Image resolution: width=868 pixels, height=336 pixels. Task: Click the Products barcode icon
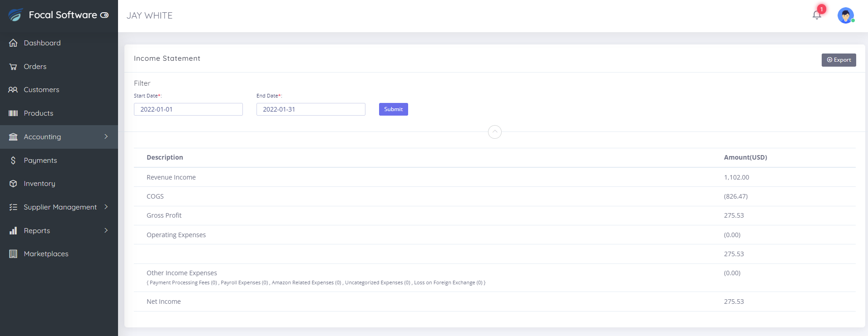(13, 113)
